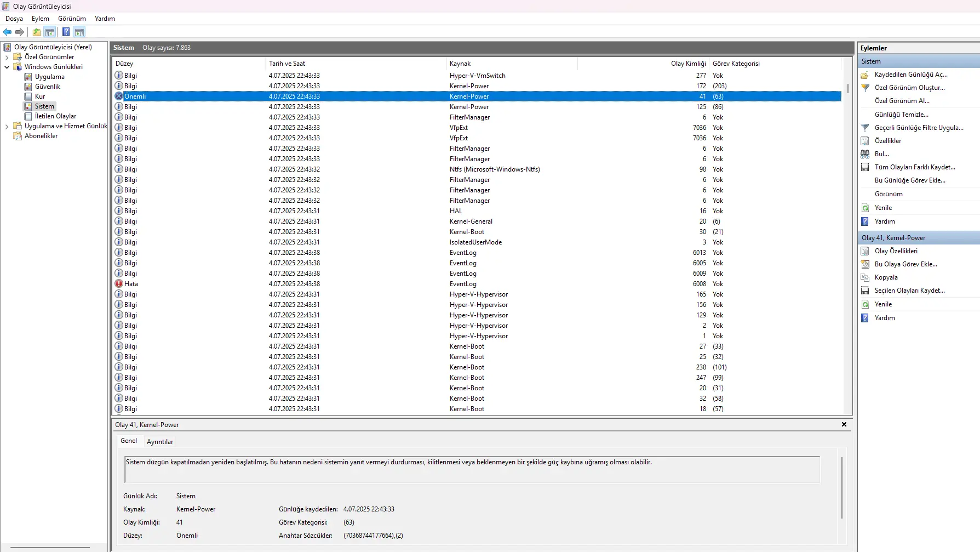980x552 pixels.
Task: Click Yenile under Olay 41, Kernel-Power section
Action: (883, 304)
